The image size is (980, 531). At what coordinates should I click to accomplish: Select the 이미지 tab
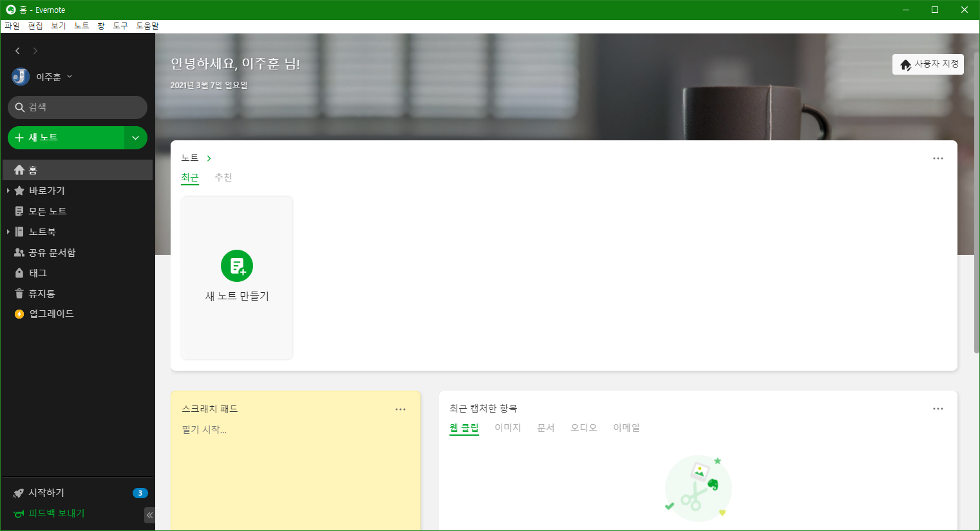[508, 428]
